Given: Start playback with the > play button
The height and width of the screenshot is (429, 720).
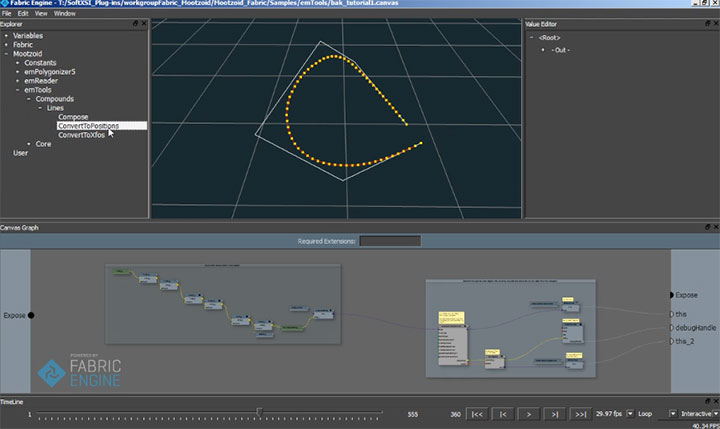Looking at the screenshot, I should (x=529, y=414).
